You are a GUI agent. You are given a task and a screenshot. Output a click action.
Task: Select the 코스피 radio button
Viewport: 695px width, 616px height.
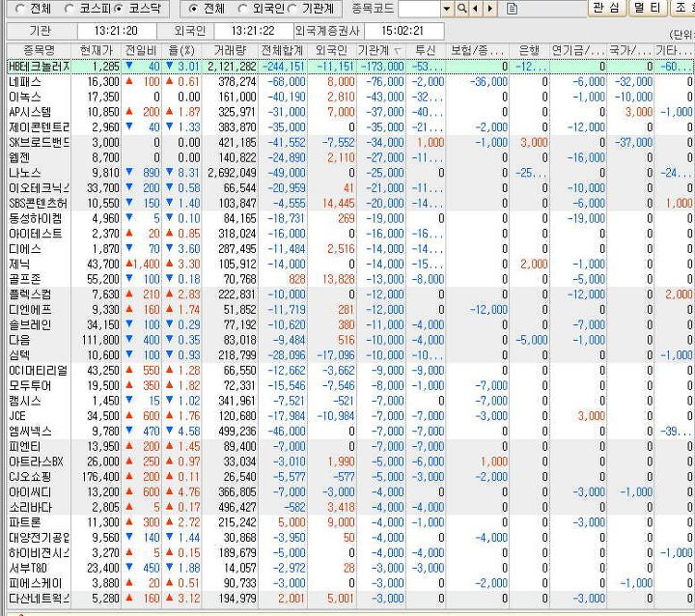click(x=69, y=9)
